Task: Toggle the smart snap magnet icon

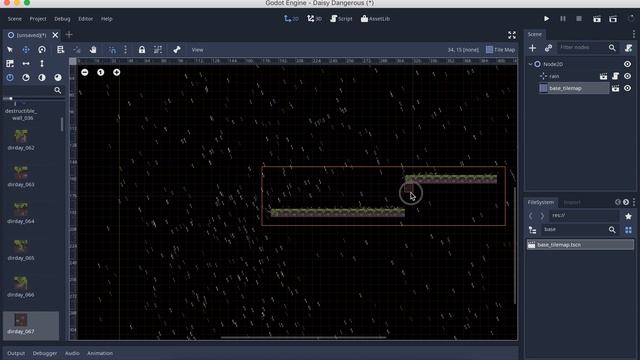Action: 112,50
